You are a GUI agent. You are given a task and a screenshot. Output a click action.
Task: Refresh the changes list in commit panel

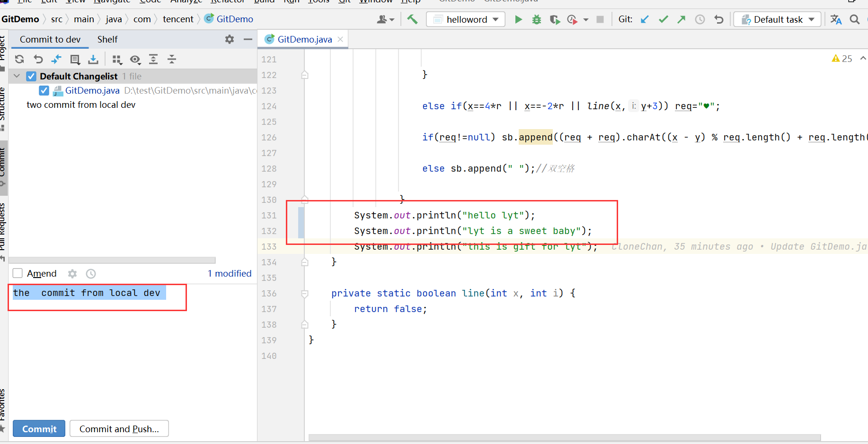(x=19, y=59)
